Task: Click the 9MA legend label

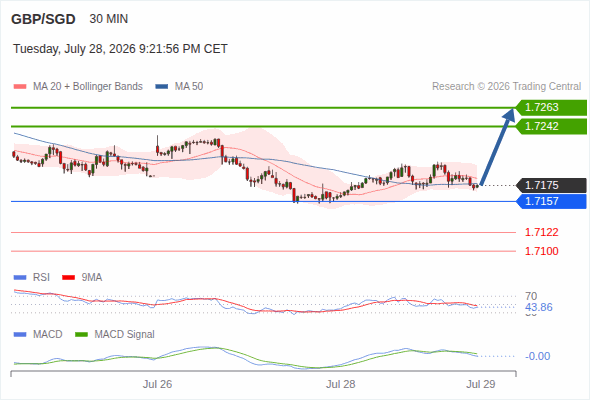Action: tap(92, 278)
